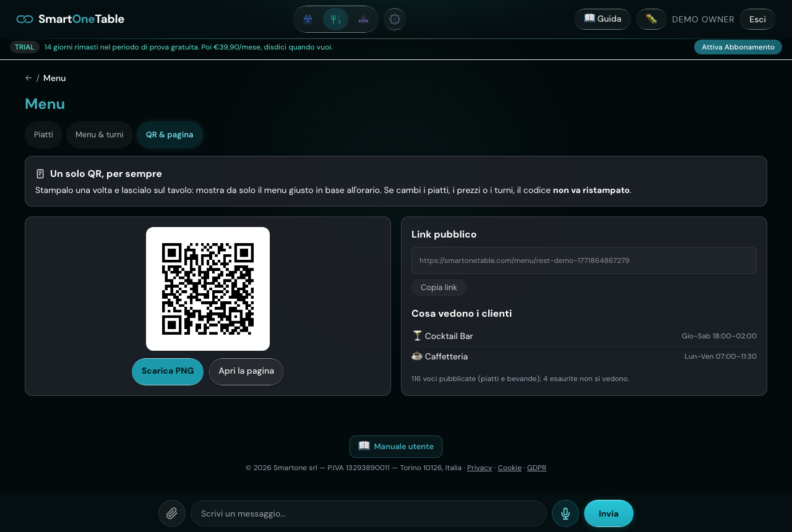Viewport: 792px width, 532px height.
Task: Open the Manuale utente button
Action: pos(396,447)
